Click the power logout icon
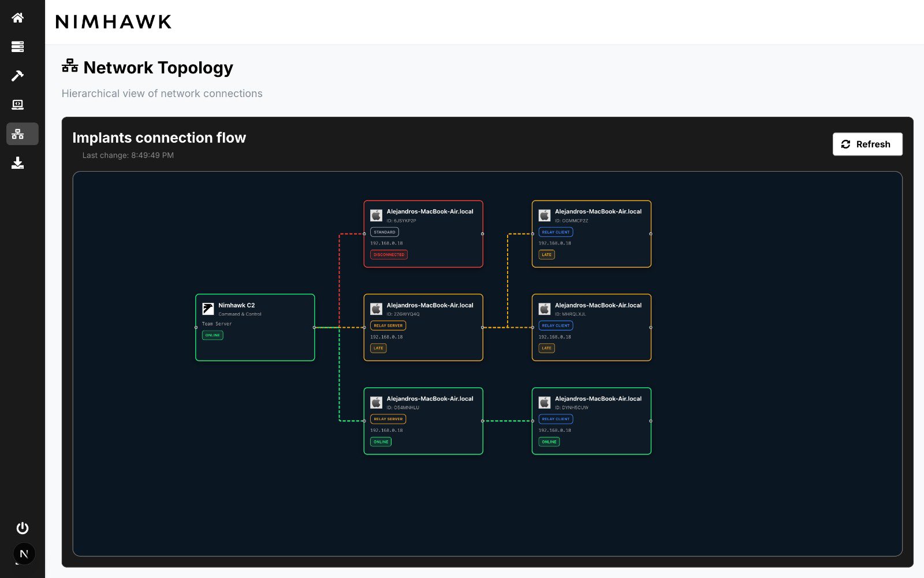The height and width of the screenshot is (578, 924). (23, 528)
